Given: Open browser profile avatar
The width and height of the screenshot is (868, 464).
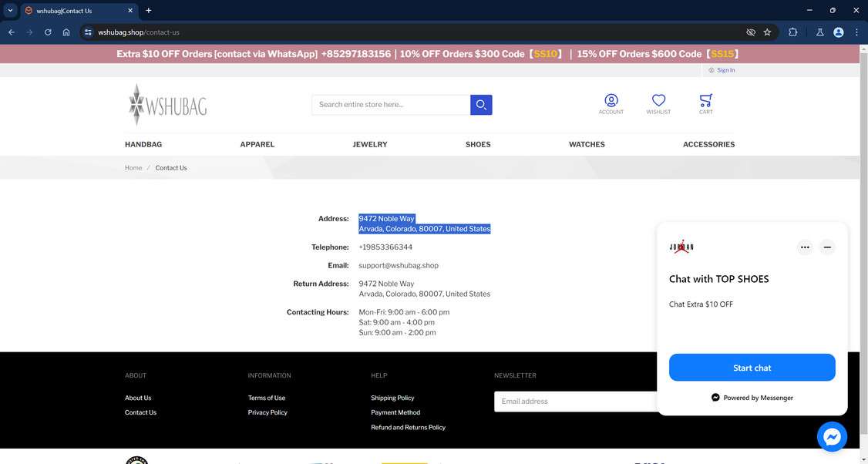Looking at the screenshot, I should coord(838,32).
